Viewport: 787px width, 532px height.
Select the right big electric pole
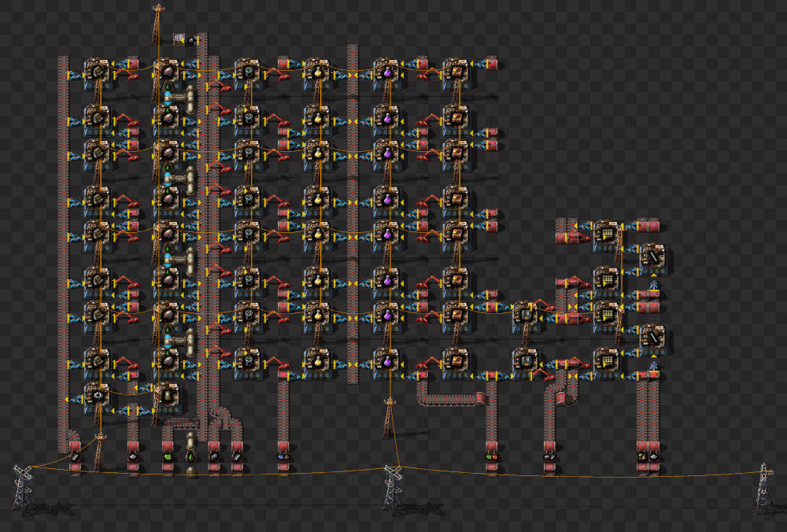click(764, 487)
